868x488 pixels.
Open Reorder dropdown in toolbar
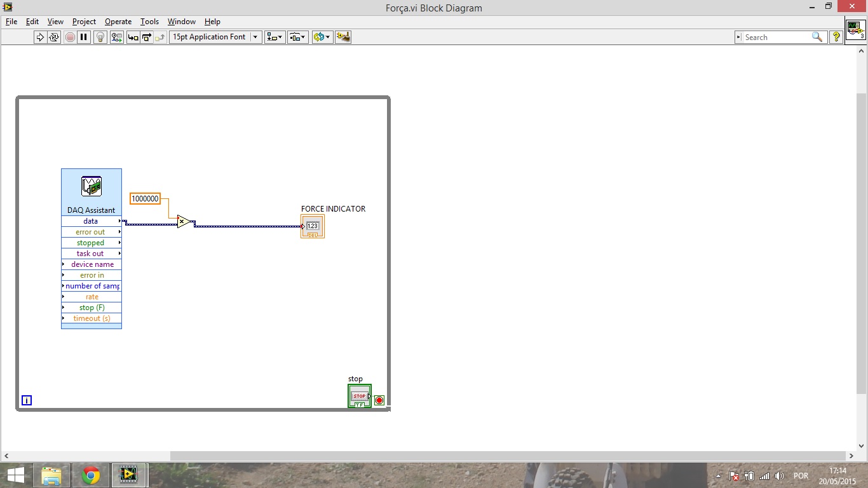click(x=322, y=37)
